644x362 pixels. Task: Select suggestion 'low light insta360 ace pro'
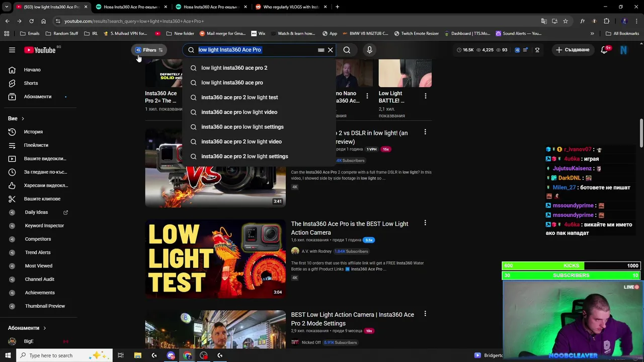260,82
